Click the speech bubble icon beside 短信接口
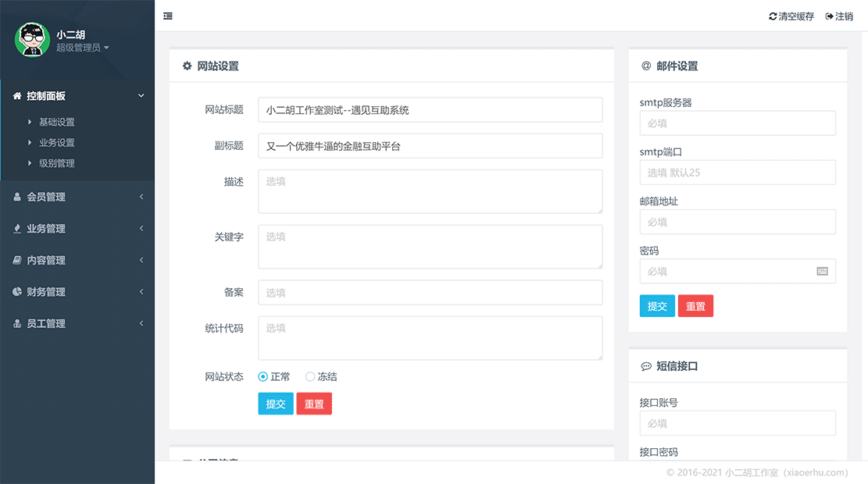Image resolution: width=868 pixels, height=484 pixels. tap(645, 365)
